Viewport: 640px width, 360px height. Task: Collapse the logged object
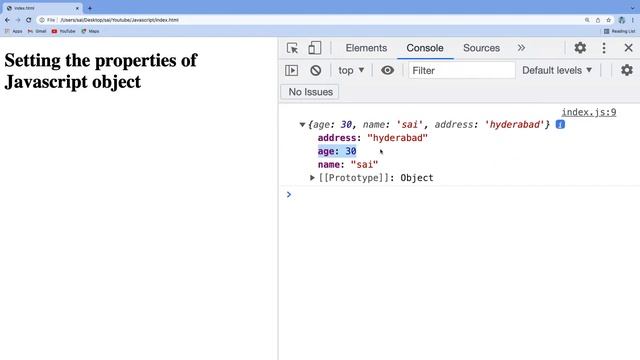point(302,124)
